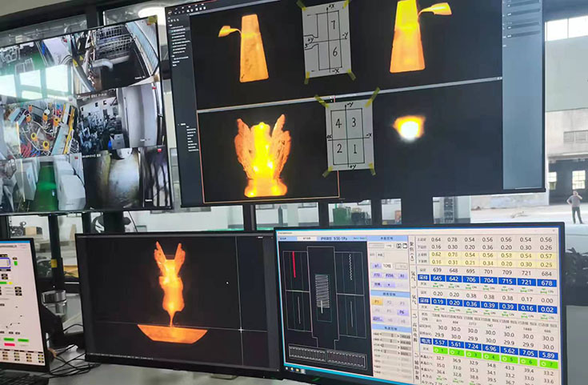Select the red vertical electrode bar in schematic

tap(294, 265)
